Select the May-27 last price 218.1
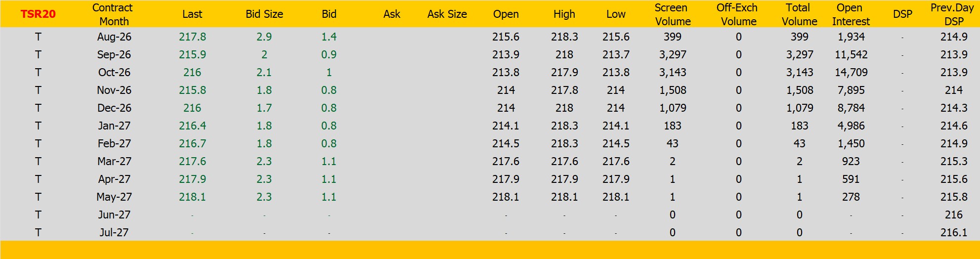 (x=192, y=197)
